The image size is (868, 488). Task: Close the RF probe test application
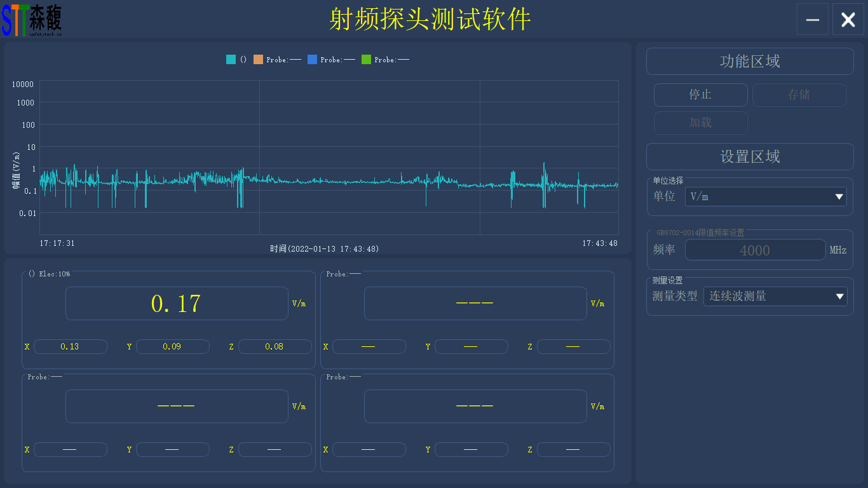[848, 20]
